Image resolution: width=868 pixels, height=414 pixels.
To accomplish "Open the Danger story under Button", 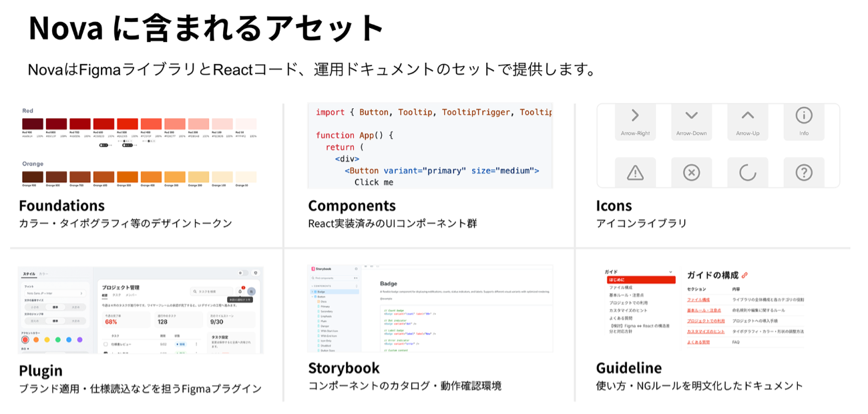I will (324, 326).
